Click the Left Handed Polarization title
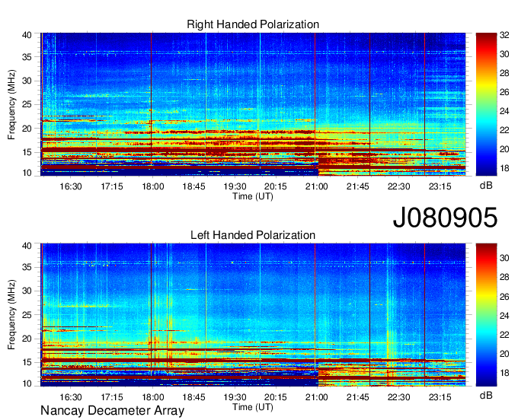 pos(253,235)
